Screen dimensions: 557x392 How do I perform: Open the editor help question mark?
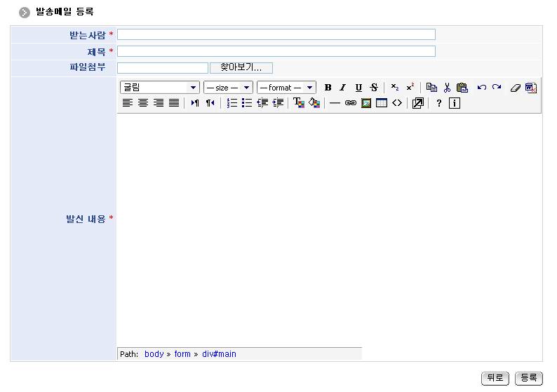click(x=439, y=103)
